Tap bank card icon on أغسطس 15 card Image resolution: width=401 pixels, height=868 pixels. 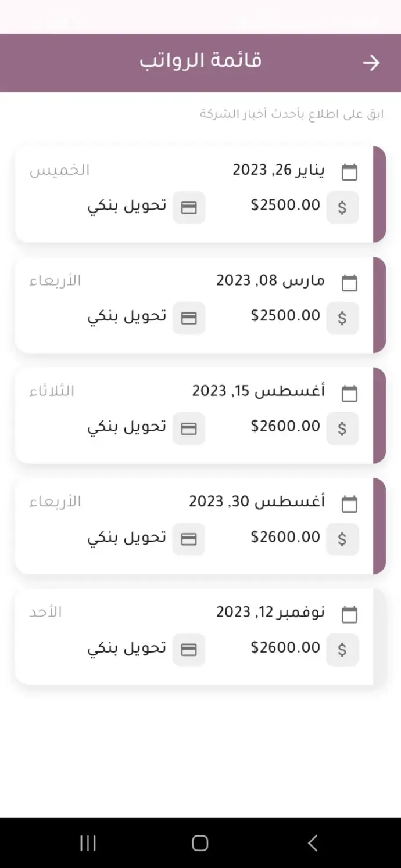(189, 428)
